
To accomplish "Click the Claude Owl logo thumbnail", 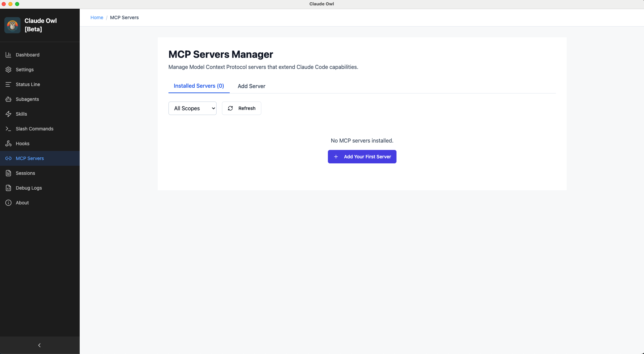I will 12,25.
